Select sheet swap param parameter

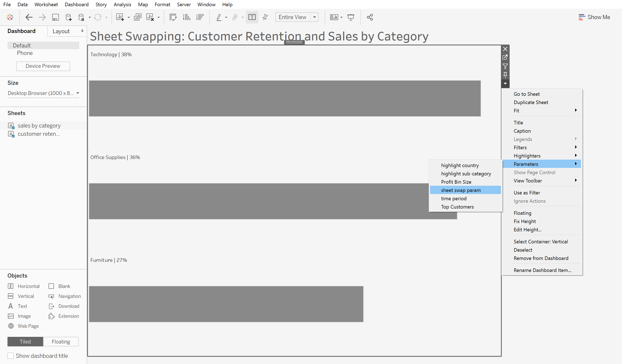pyautogui.click(x=461, y=190)
